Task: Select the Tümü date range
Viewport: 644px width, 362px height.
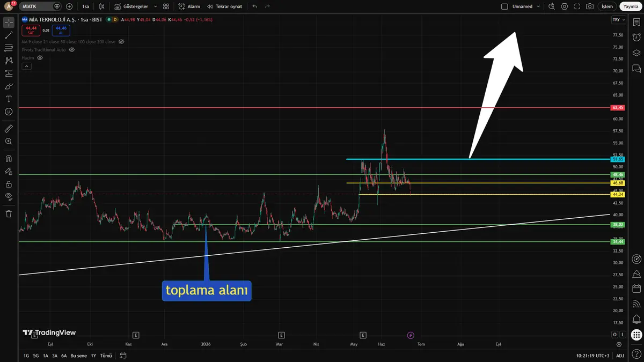Action: 106,356
